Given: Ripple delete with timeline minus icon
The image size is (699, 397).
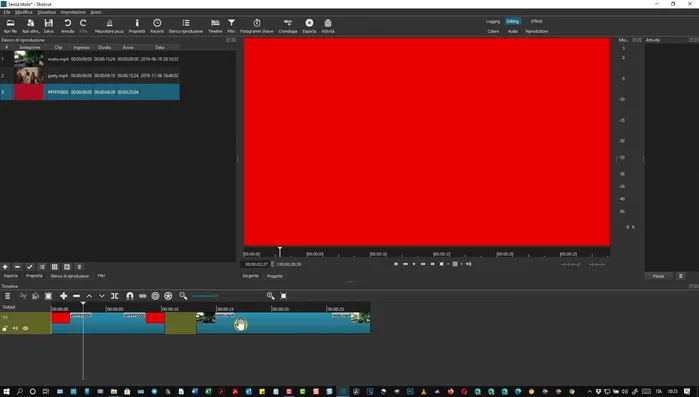Looking at the screenshot, I should [x=76, y=296].
